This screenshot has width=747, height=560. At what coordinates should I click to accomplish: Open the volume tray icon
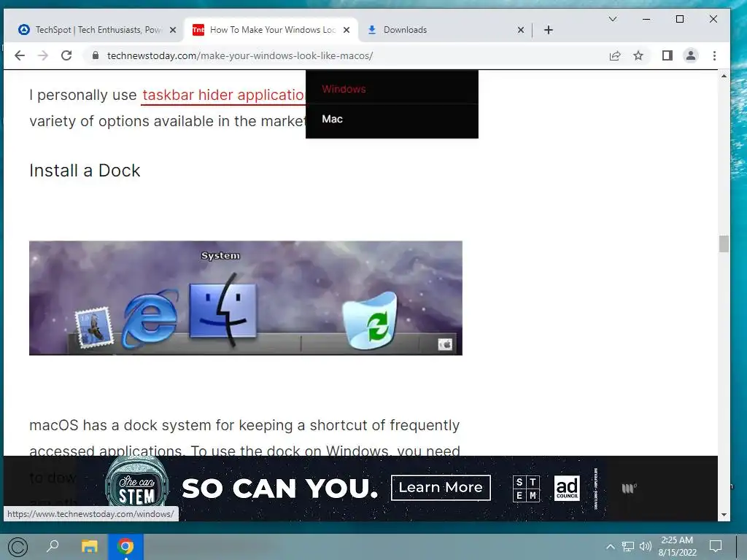pyautogui.click(x=645, y=546)
